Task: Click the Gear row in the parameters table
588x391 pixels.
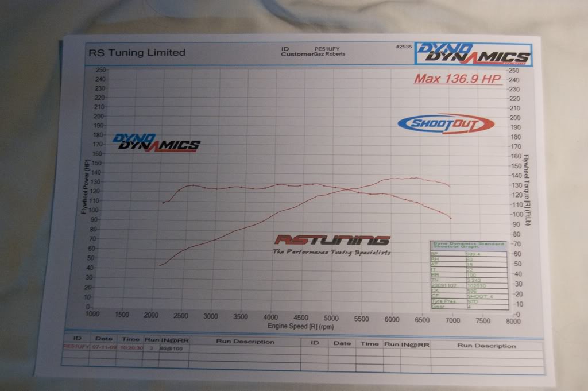Action: tap(467, 307)
